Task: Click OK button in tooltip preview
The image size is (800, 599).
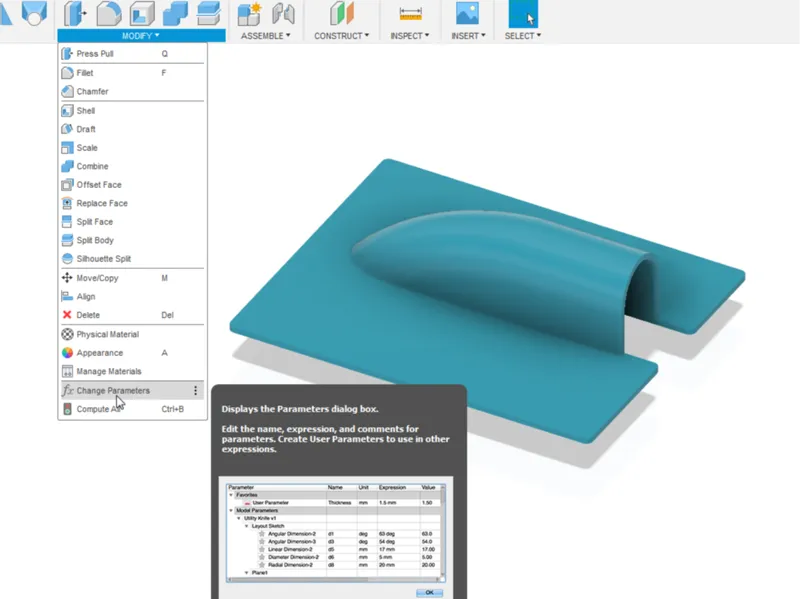Action: [429, 592]
